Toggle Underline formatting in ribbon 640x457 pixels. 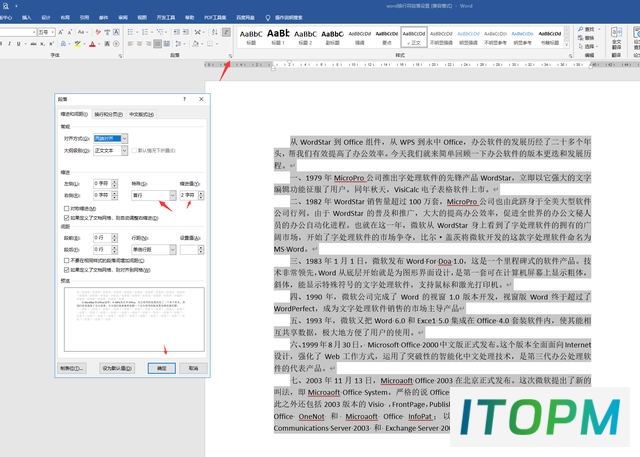[18, 44]
